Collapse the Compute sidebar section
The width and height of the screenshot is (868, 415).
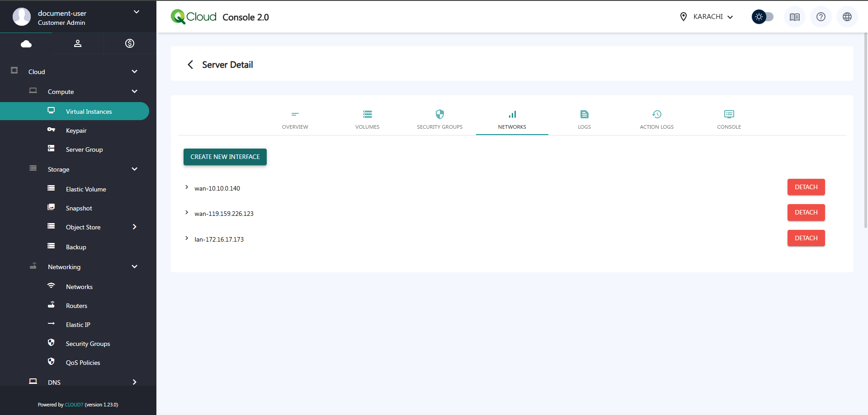[x=134, y=92]
